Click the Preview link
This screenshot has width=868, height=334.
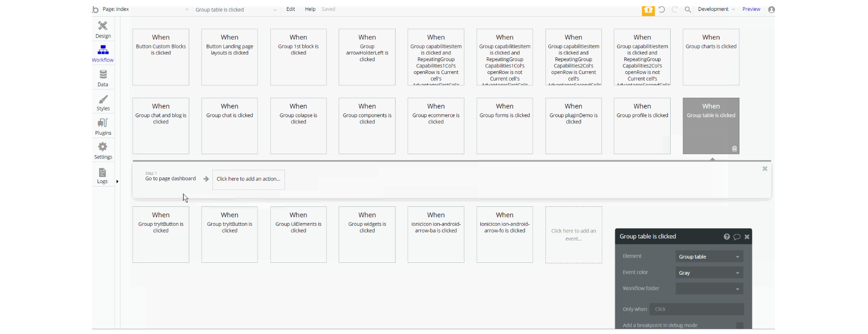[x=751, y=9]
